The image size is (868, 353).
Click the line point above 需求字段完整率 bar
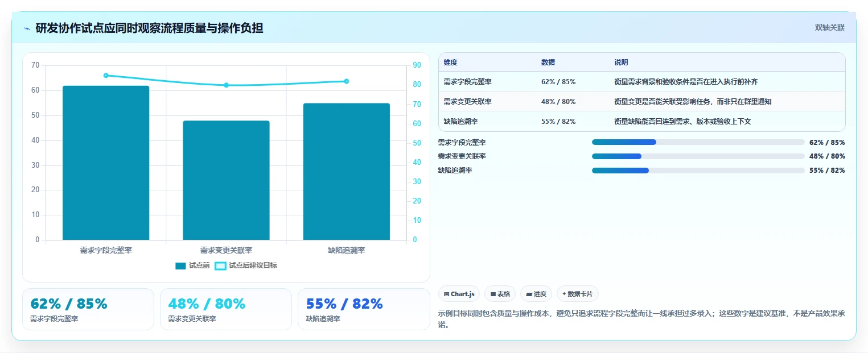coord(106,75)
